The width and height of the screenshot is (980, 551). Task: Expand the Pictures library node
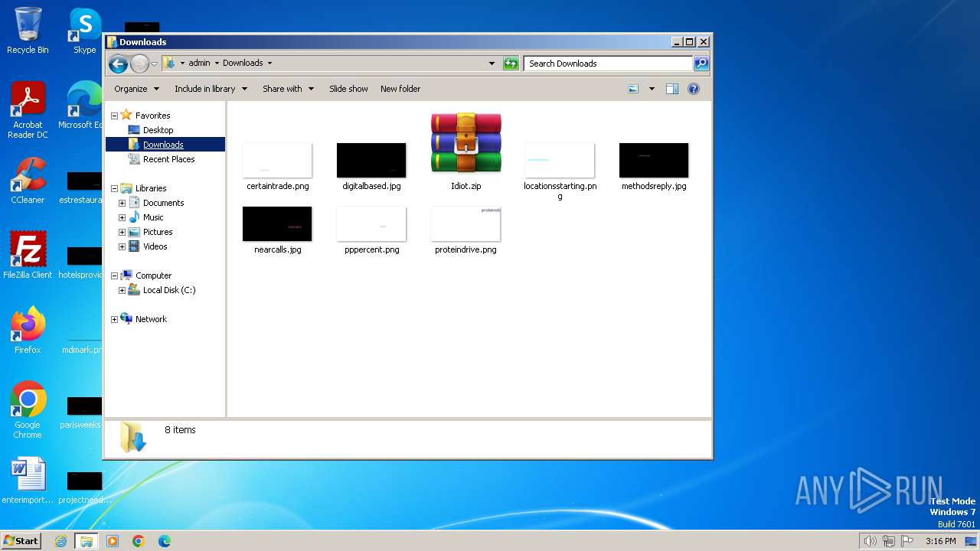122,232
